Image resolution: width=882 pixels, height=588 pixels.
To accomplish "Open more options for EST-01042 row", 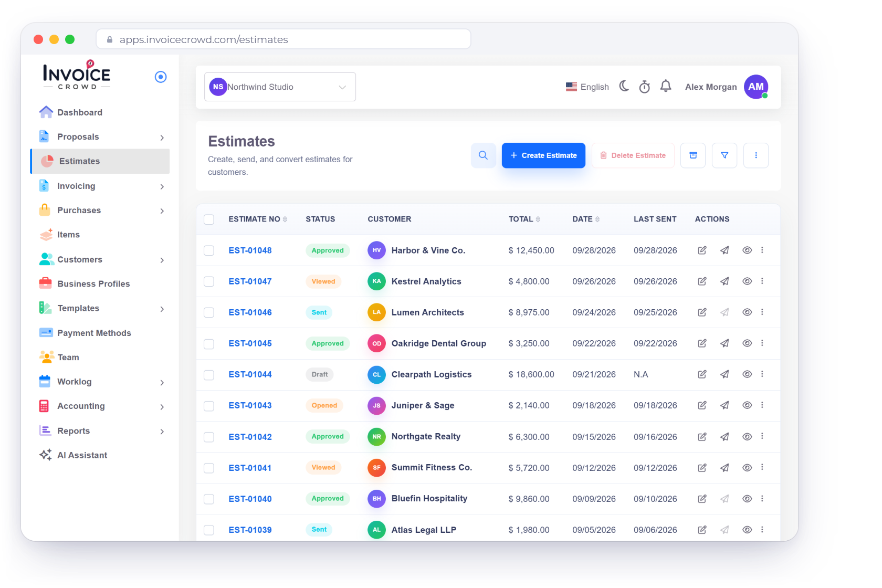I will coord(762,437).
